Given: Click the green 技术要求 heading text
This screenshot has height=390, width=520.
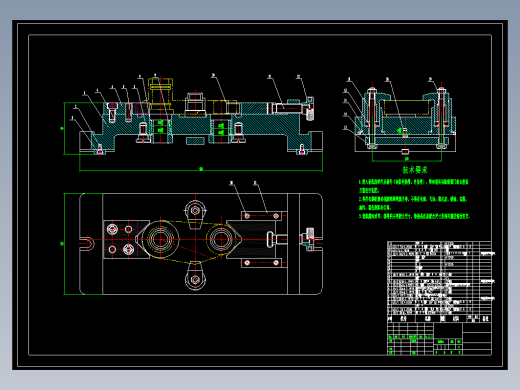Looking at the screenshot, I should pyautogui.click(x=415, y=170).
